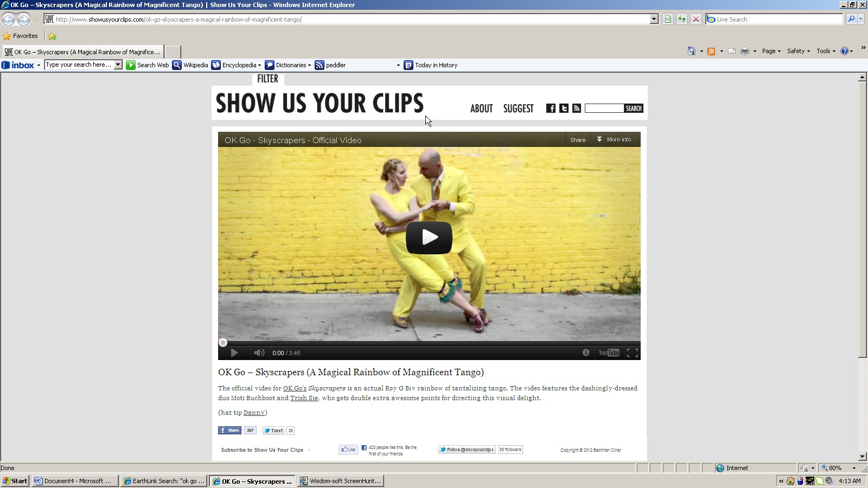Open the Tools menu dropdown
Viewport: 868px width, 488px height.
click(x=826, y=51)
